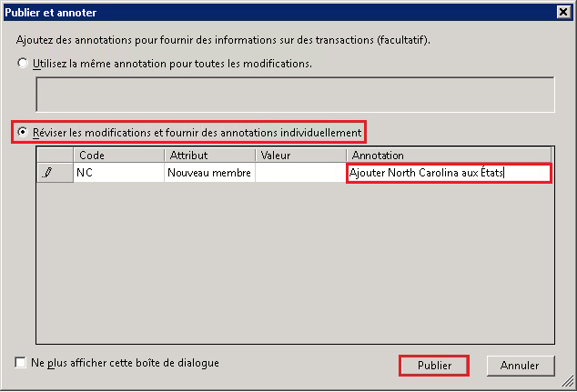Select the 'Nouveau membre' attribute cell

pos(209,173)
